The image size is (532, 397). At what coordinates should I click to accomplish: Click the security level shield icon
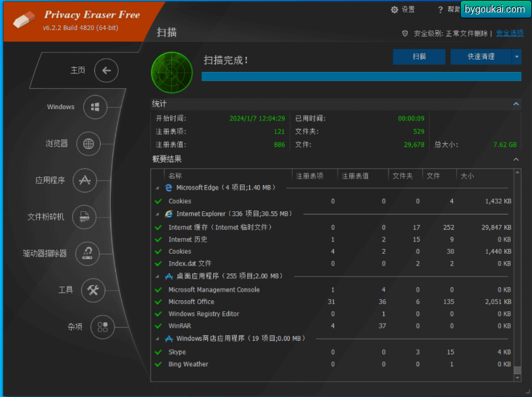pyautogui.click(x=405, y=33)
